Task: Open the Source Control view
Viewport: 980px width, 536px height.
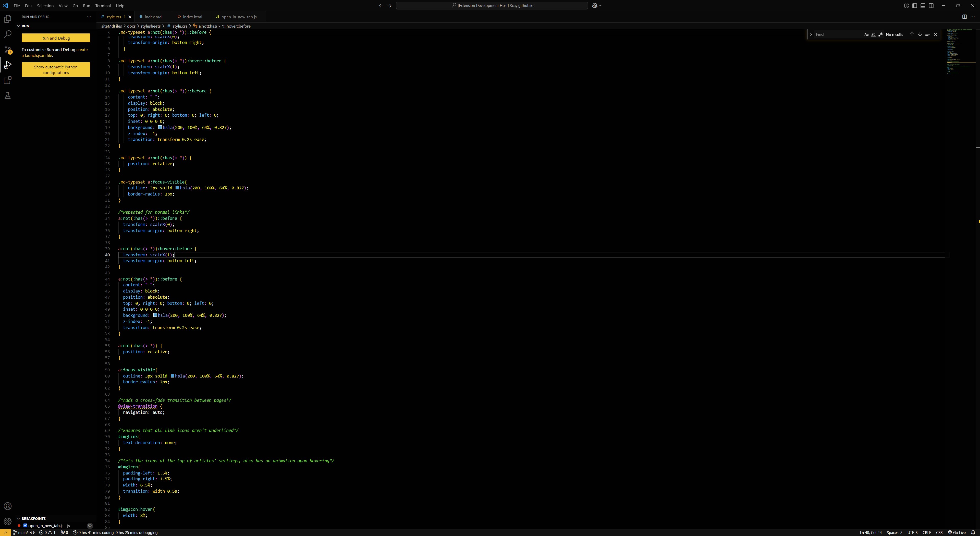Action: (x=8, y=50)
